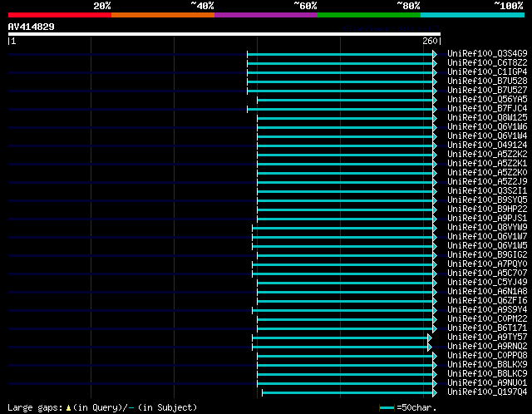532x414 pixels.
Task: Open the UniRef100_C6T8Z2 hit
Action: tap(487, 62)
